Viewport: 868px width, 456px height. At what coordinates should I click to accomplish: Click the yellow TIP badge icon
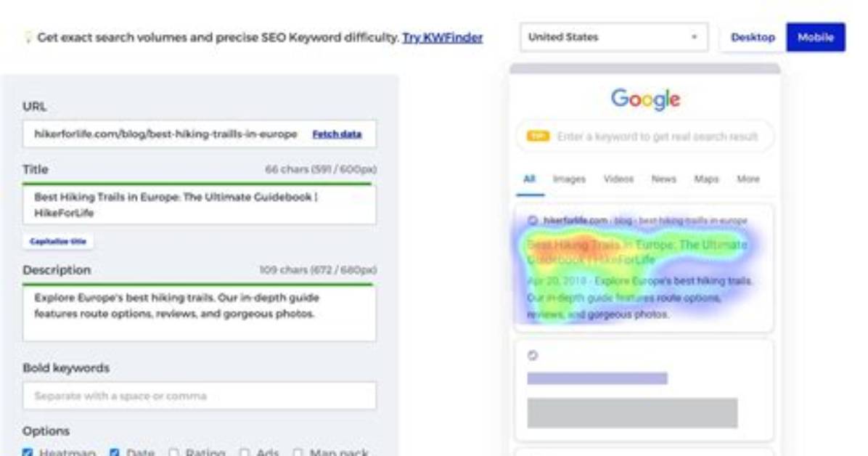tap(538, 137)
